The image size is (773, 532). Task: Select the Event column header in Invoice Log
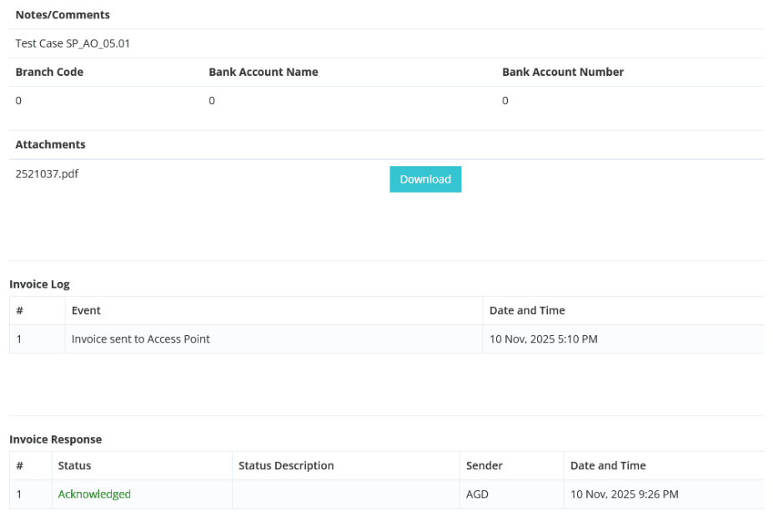[86, 310]
